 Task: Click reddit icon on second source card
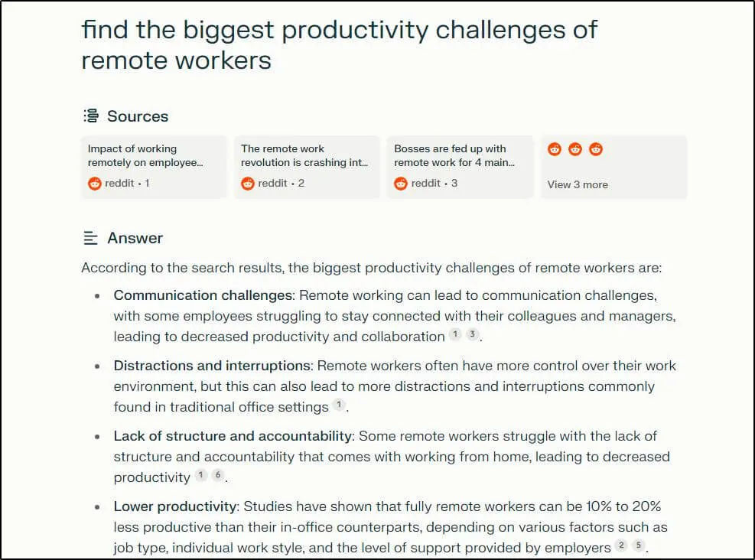[x=248, y=184]
